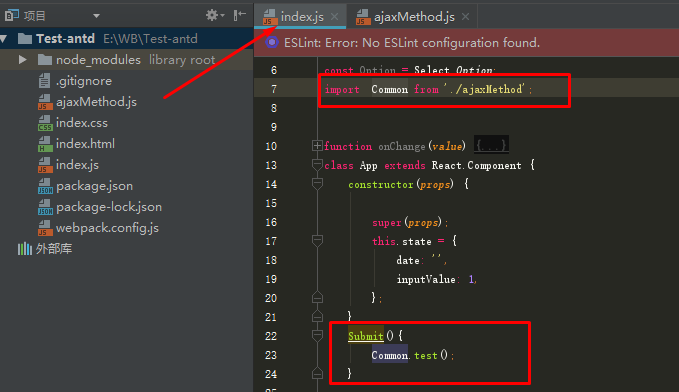Click the external libraries bars icon
Viewport: 679px width, 392px height.
click(25, 249)
